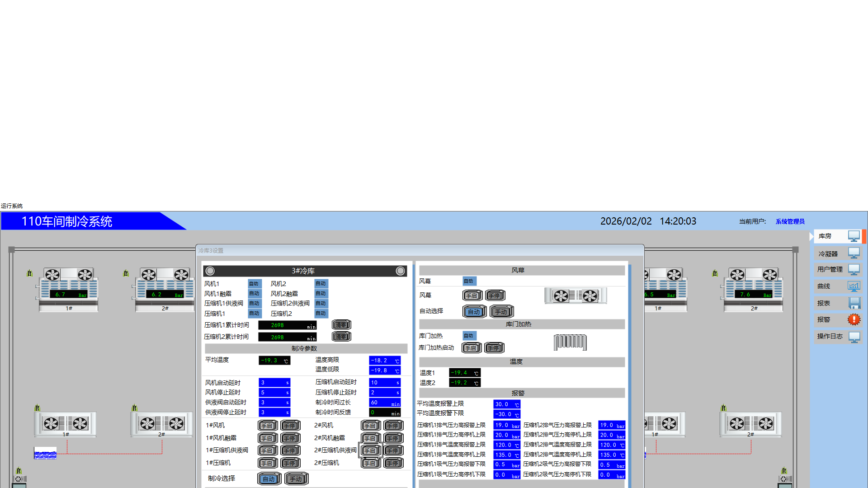Edit the 平均温度报警上限 value field
Screen dimensions: 868x488
tap(506, 404)
